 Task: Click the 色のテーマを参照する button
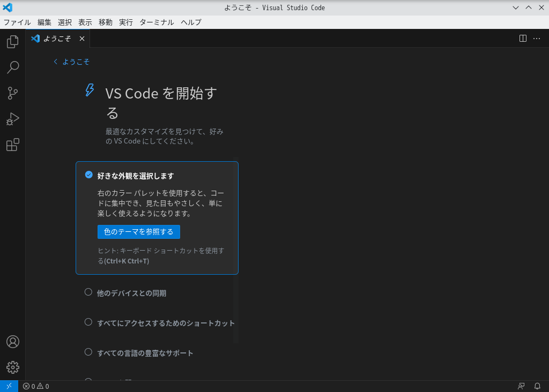(x=139, y=232)
